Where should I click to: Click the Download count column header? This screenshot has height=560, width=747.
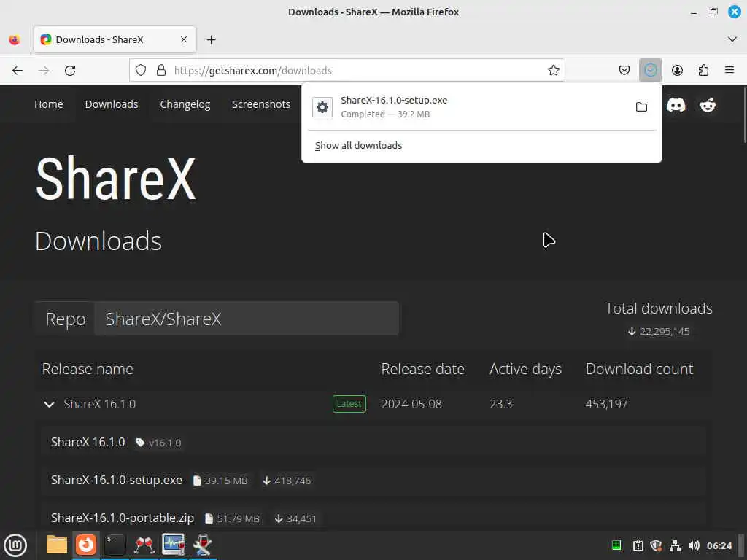639,369
